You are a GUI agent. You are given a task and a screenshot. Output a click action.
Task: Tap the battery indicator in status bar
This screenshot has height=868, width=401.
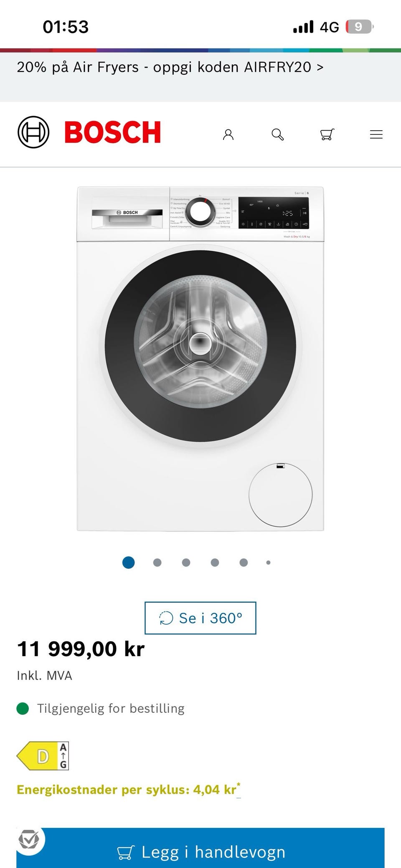click(x=360, y=27)
